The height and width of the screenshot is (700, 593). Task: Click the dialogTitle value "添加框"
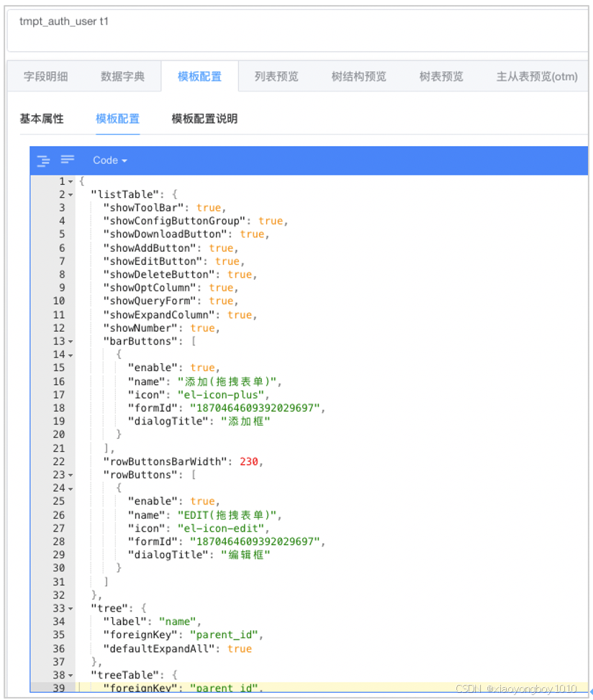pos(245,422)
